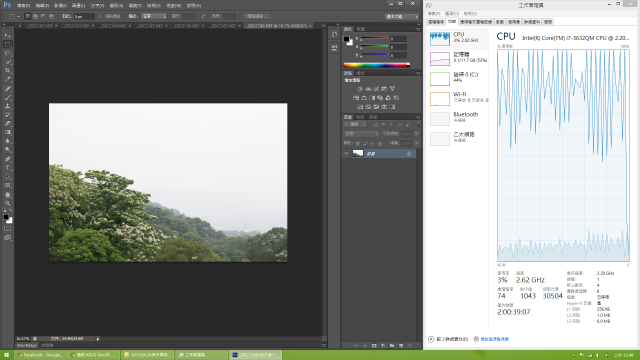The width and height of the screenshot is (640, 360).
Task: Select the Pen tool
Action: 8,159
